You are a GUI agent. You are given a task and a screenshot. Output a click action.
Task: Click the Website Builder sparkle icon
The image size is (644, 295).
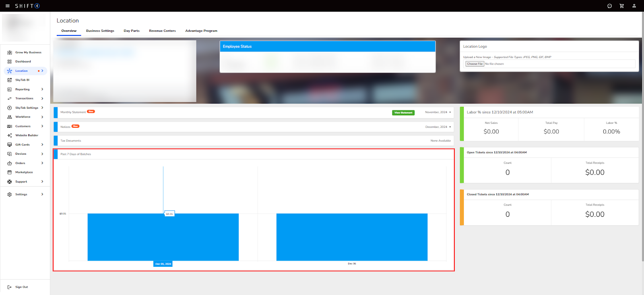(10, 135)
